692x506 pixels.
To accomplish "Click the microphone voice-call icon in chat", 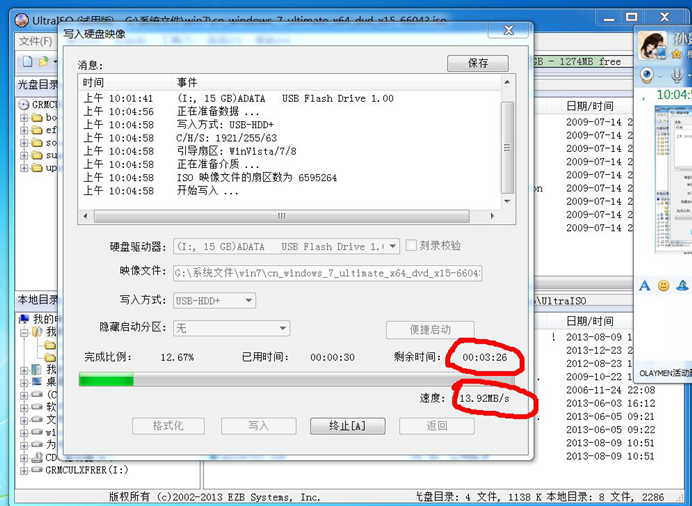I will point(676,75).
